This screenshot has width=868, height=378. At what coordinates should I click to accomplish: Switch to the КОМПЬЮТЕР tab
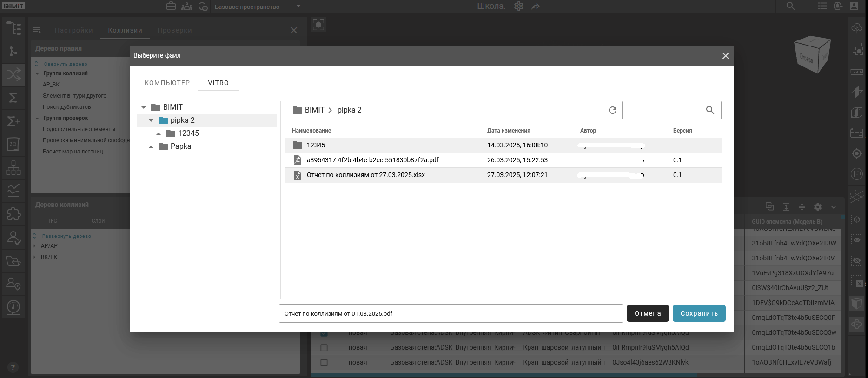coord(167,83)
